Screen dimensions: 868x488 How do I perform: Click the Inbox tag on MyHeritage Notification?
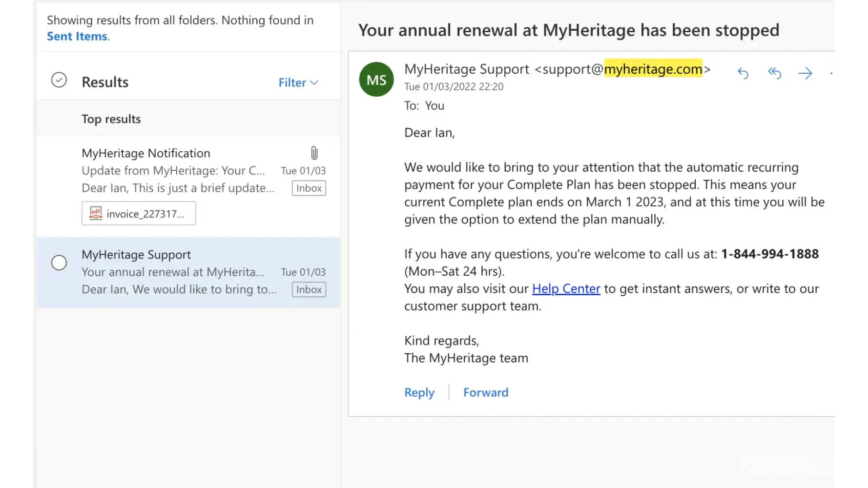[x=309, y=188]
